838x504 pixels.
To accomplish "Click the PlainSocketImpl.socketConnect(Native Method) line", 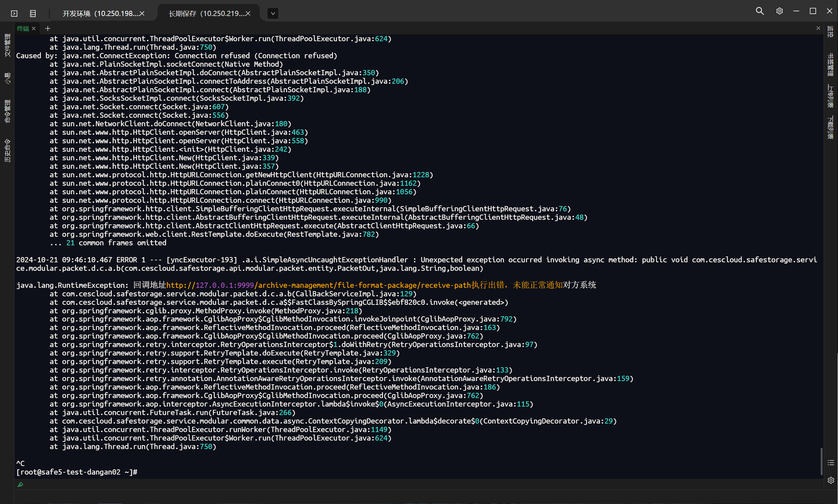I will pos(166,64).
